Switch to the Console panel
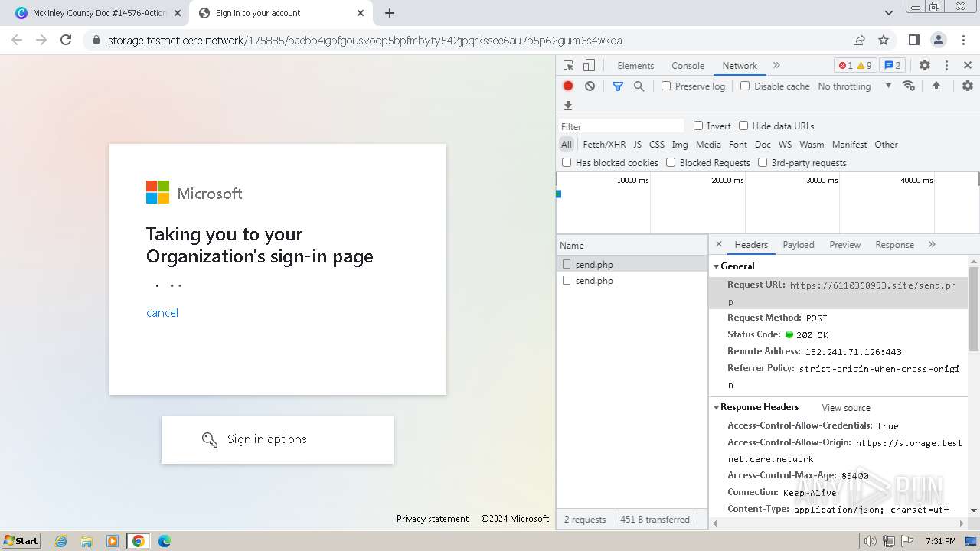This screenshot has width=980, height=551. 688,66
